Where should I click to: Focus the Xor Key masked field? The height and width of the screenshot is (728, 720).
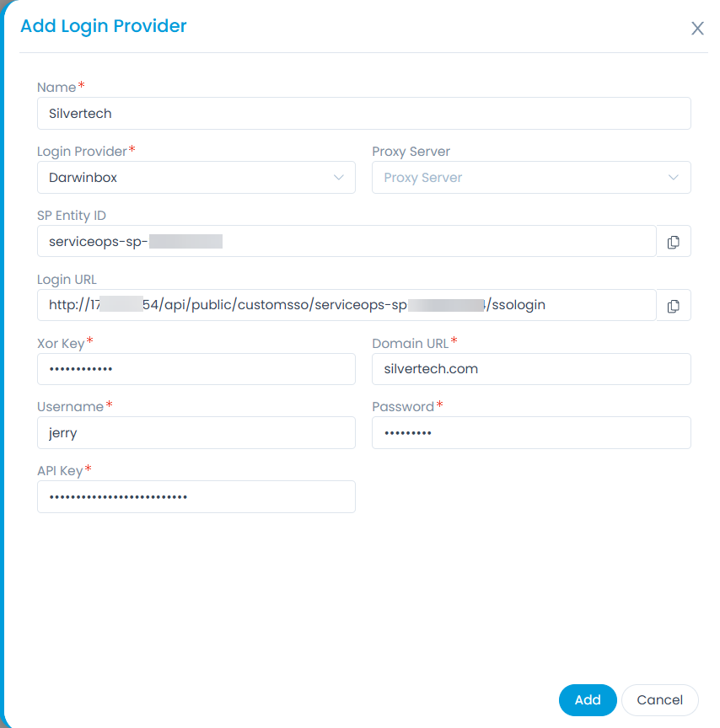point(196,369)
